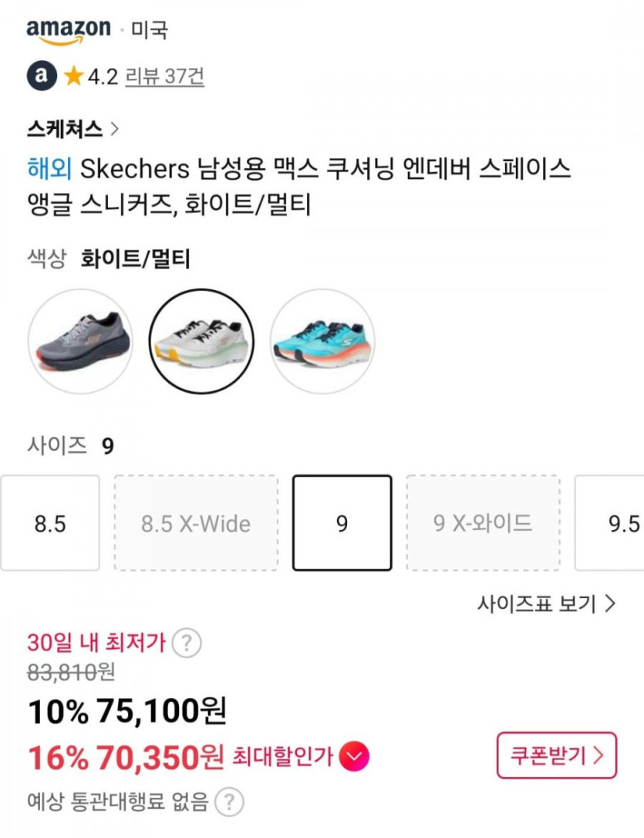This screenshot has width=644, height=838.
Task: Tap the circular Amazon 'a' badge
Action: [42, 76]
